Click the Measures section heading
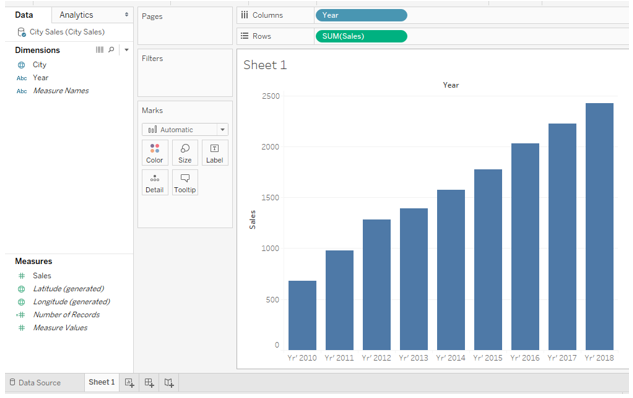This screenshot has width=633, height=398. 34,261
